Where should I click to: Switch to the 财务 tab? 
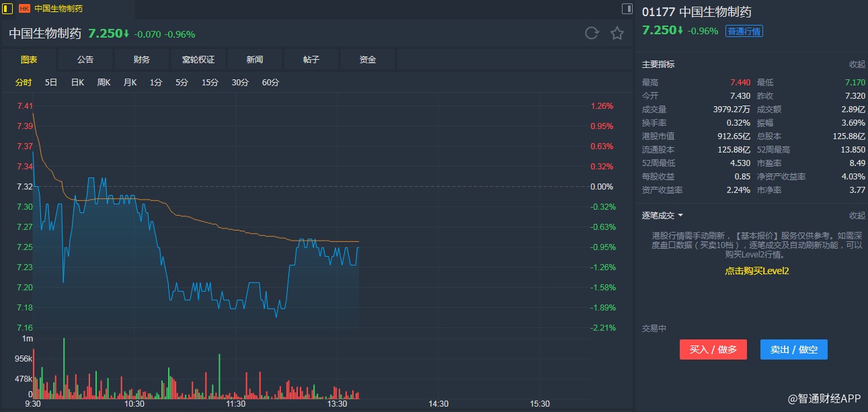click(x=142, y=60)
